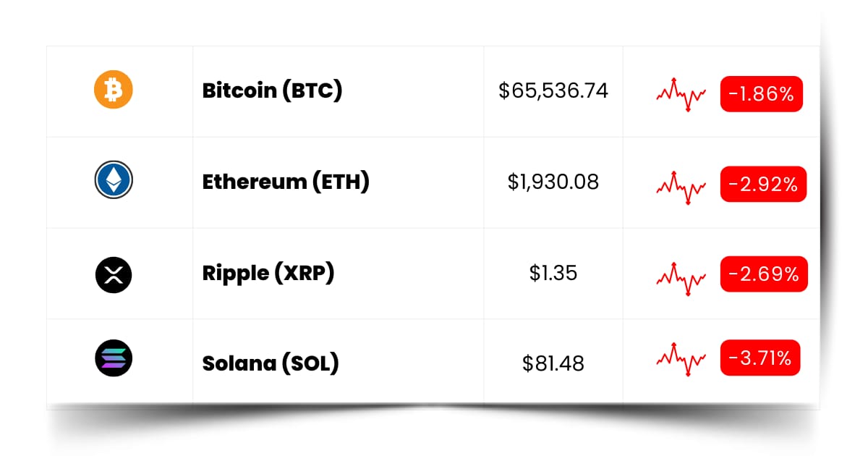Click the -1.86% red change badge
Image resolution: width=868 pixels, height=456 pixels.
762,93
